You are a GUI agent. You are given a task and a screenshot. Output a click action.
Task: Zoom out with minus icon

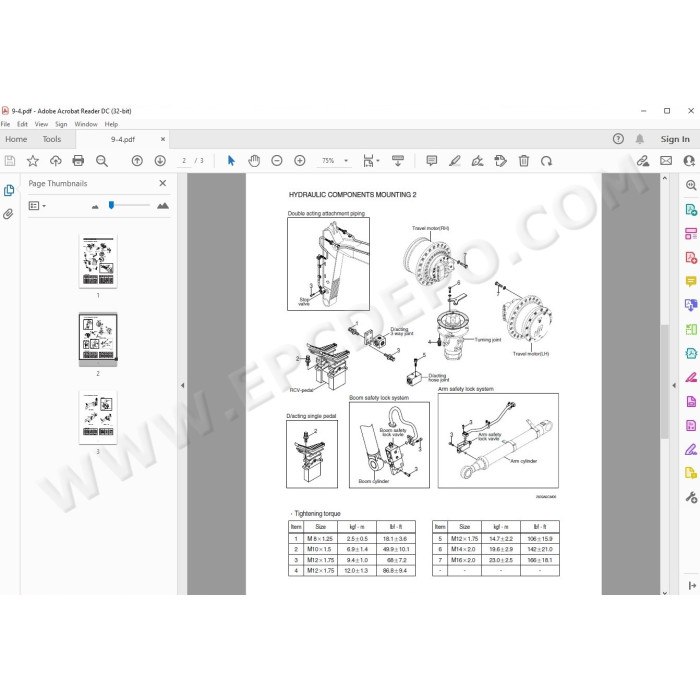[277, 161]
